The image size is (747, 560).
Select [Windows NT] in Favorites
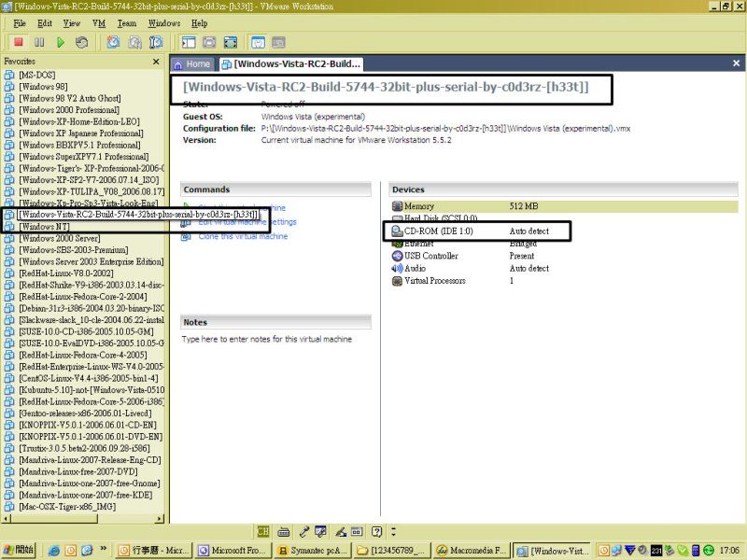[x=44, y=226]
